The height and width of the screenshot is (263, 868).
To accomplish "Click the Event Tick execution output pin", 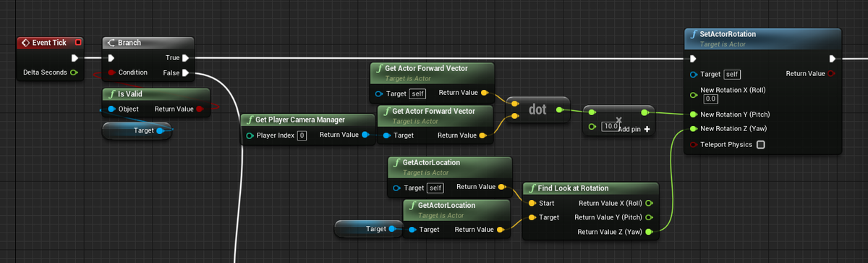I will 75,58.
